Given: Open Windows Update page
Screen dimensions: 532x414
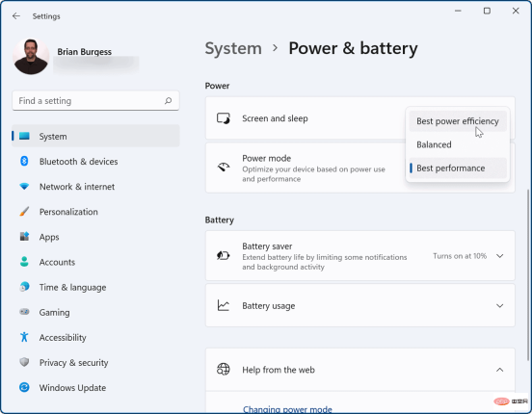Looking at the screenshot, I should [95, 388].
